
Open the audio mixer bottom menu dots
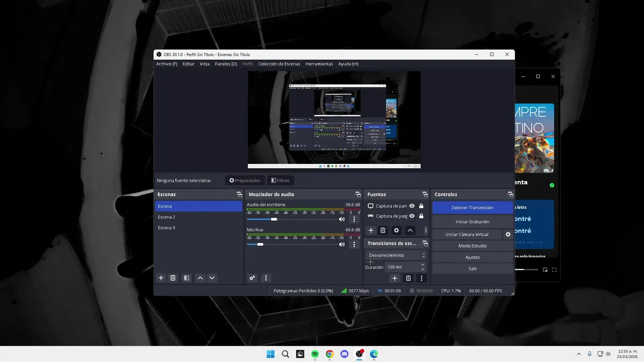(x=266, y=278)
